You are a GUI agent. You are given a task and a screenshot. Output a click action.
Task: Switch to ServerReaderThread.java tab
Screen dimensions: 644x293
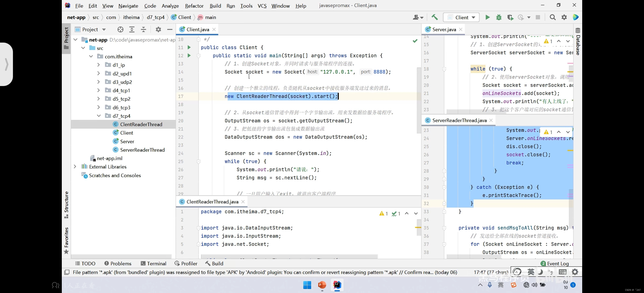point(459,120)
